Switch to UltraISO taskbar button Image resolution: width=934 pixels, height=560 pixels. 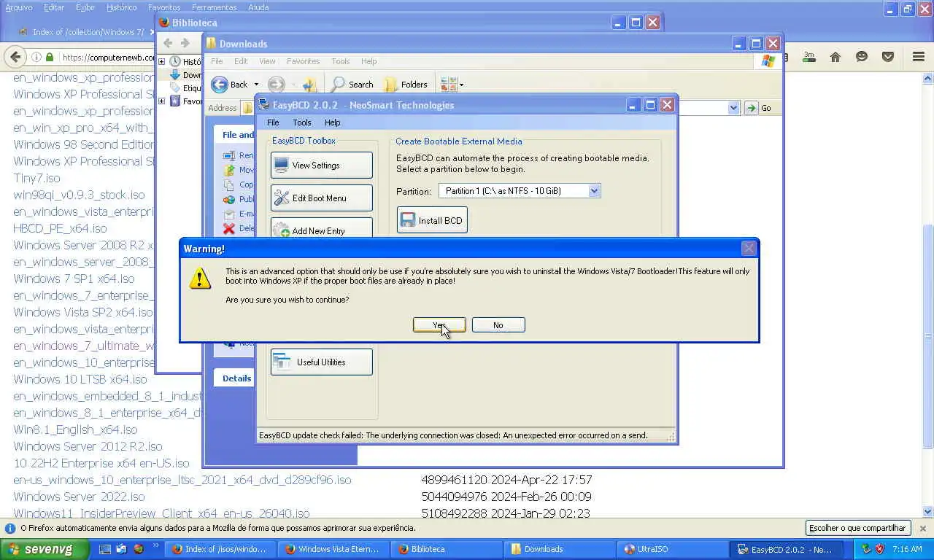[x=671, y=549]
